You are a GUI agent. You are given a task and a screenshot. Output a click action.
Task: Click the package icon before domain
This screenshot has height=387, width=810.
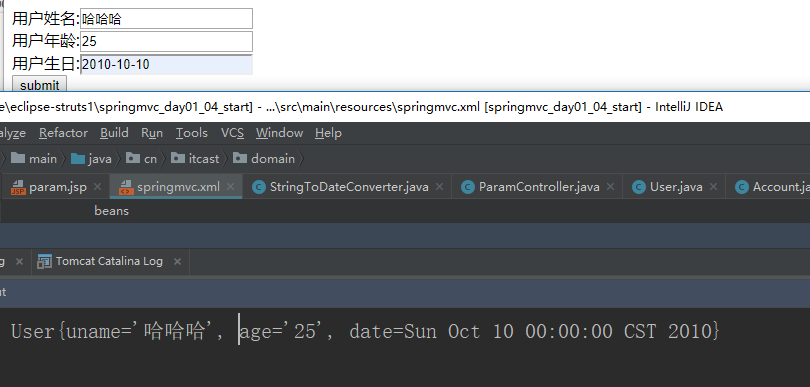pyautogui.click(x=240, y=158)
